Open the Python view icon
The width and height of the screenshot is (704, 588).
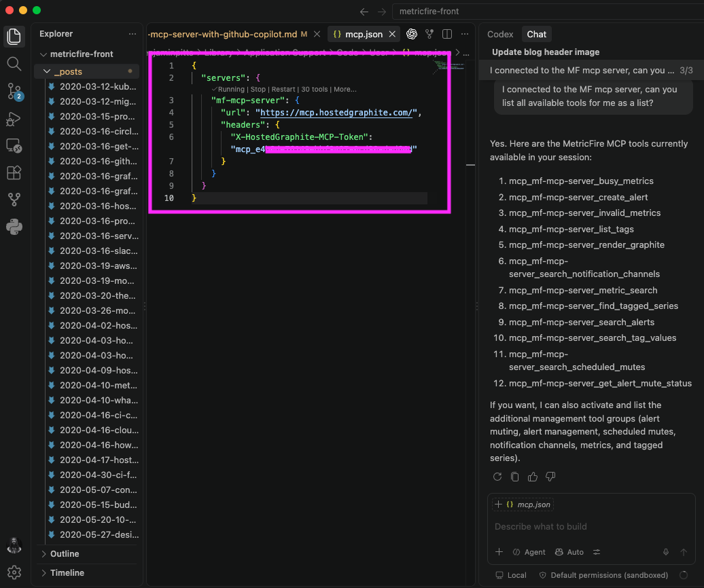pyautogui.click(x=14, y=227)
